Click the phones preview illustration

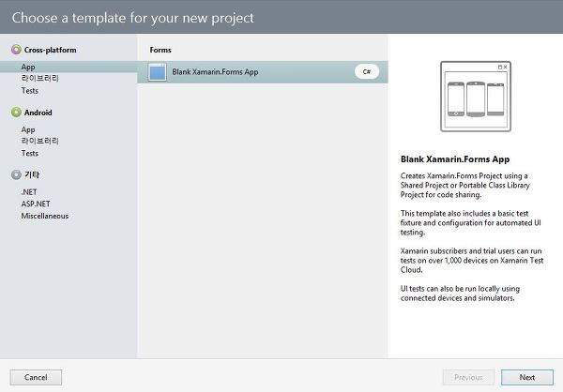pos(476,97)
